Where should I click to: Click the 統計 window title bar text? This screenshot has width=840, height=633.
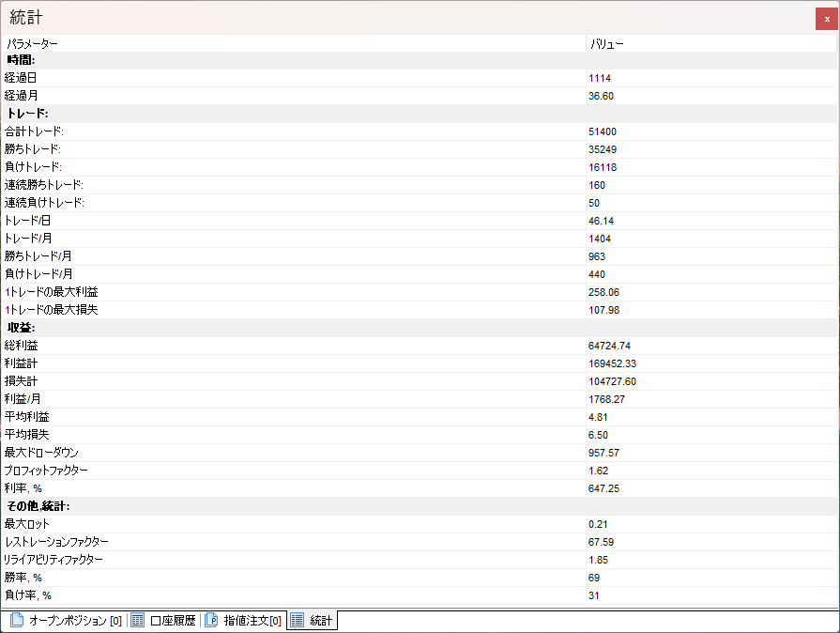click(x=26, y=19)
